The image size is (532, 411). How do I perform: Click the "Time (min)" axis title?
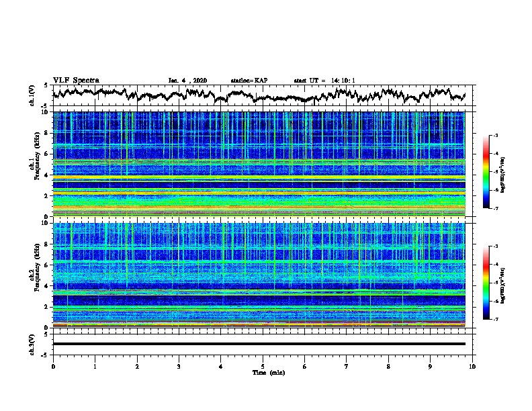tap(269, 373)
